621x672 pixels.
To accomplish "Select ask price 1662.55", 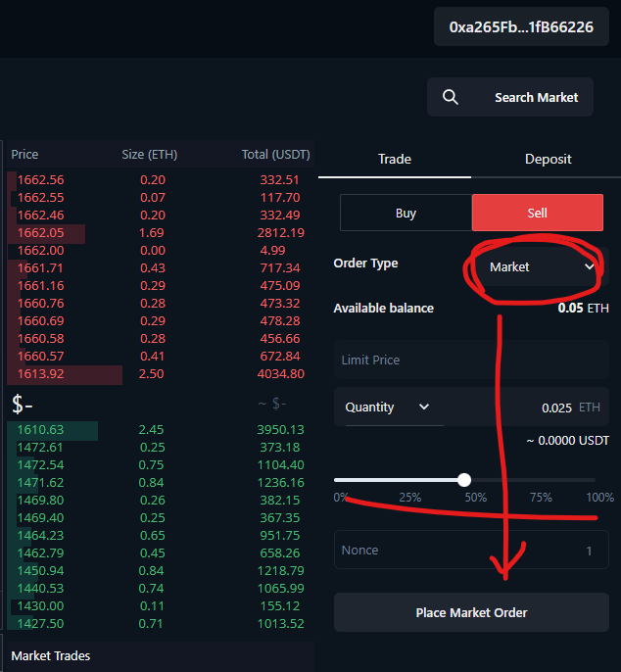I will point(40,197).
